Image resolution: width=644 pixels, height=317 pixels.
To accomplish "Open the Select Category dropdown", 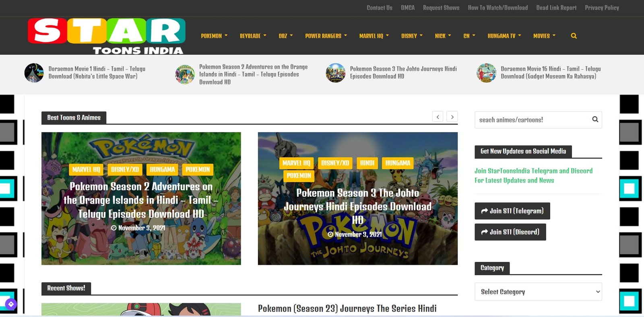I will pyautogui.click(x=538, y=292).
